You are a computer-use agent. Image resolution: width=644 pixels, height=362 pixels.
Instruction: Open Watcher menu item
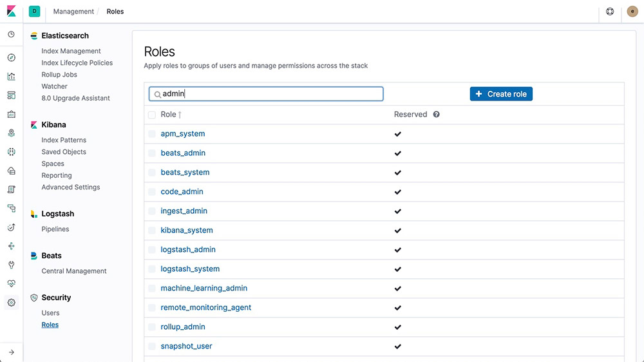tap(54, 86)
